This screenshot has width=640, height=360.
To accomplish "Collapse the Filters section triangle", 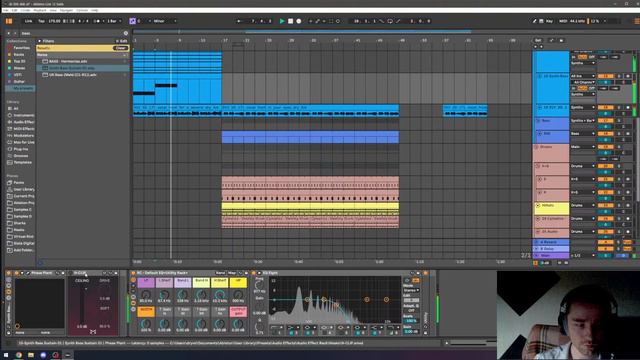I will [x=40, y=41].
